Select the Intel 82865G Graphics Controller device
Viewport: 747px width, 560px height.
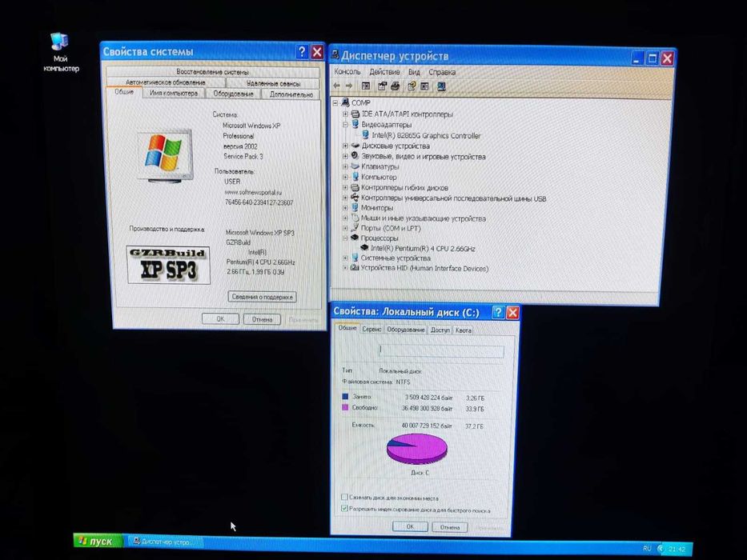click(x=426, y=136)
